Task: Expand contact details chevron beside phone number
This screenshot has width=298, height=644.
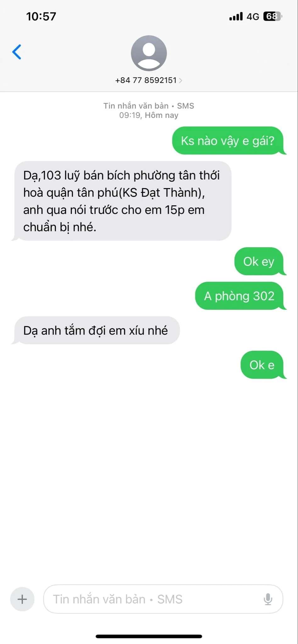Action: click(x=180, y=80)
